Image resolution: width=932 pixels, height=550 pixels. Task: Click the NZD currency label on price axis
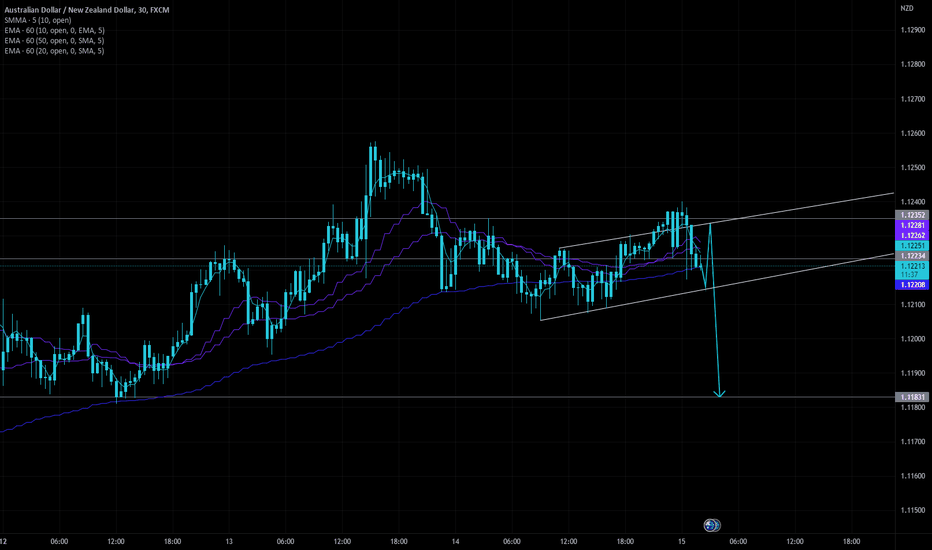[x=906, y=8]
